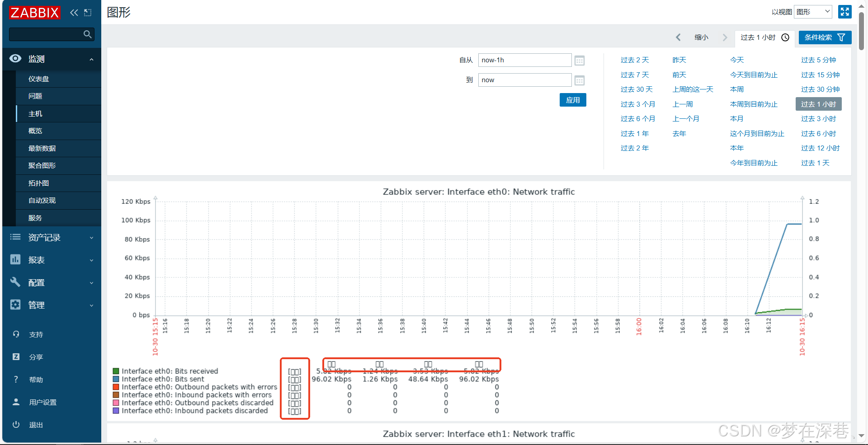Open 最新数据 menu item
Screen dimensions: 868x445
58,148
